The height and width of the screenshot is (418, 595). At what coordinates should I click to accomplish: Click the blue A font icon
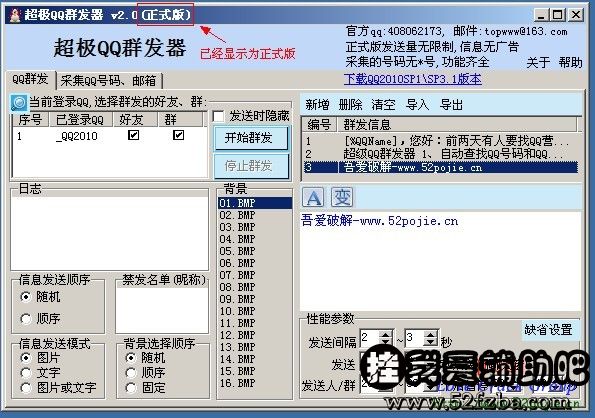[313, 197]
